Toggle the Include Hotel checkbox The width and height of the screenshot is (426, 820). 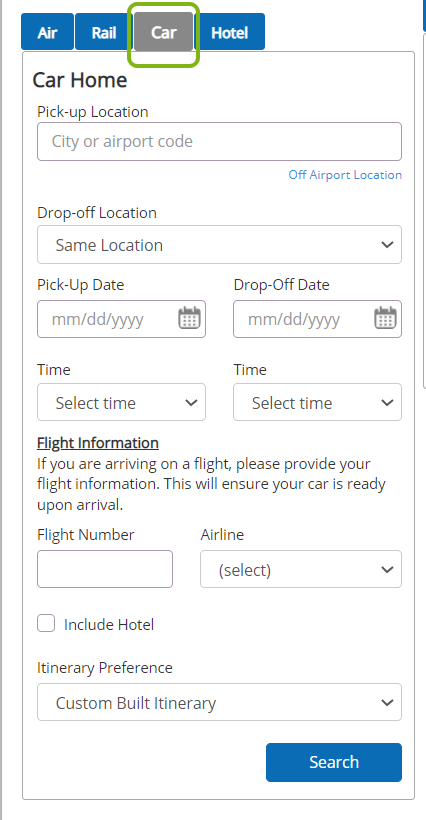coord(46,623)
